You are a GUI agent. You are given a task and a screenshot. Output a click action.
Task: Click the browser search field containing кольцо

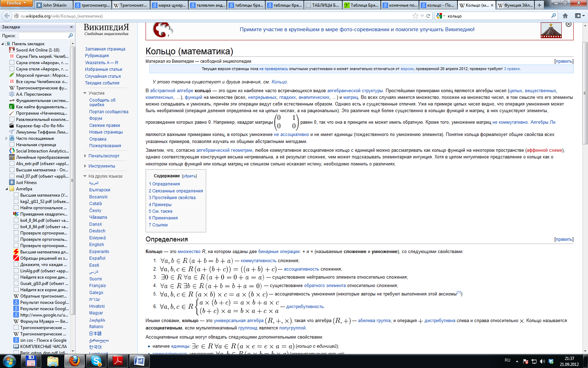497,16
